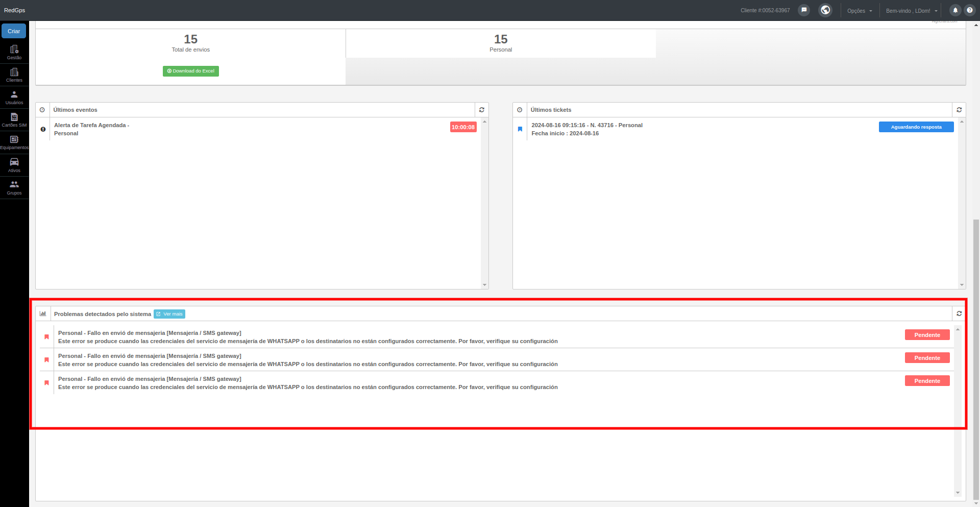Screen dimensions: 980x507
Task: Click the Últimos tickets scrollbar down arrow
Action: coord(962,285)
